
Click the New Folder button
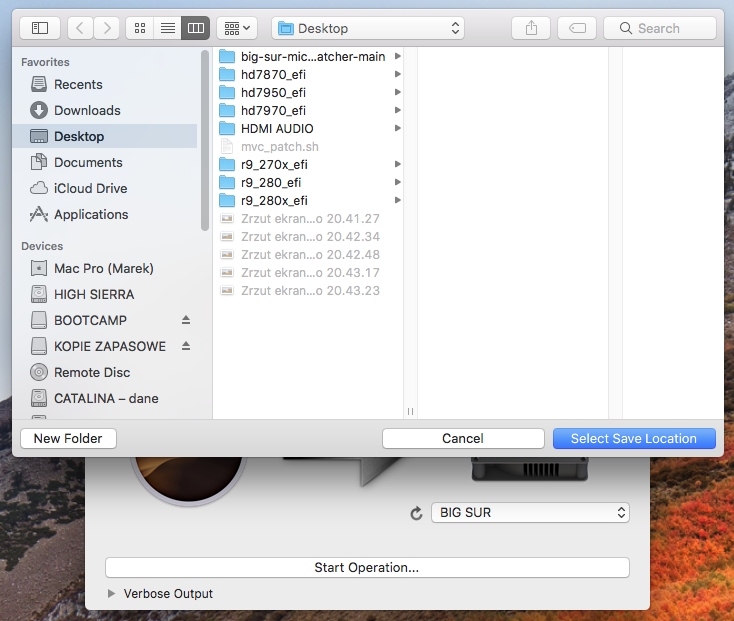68,438
